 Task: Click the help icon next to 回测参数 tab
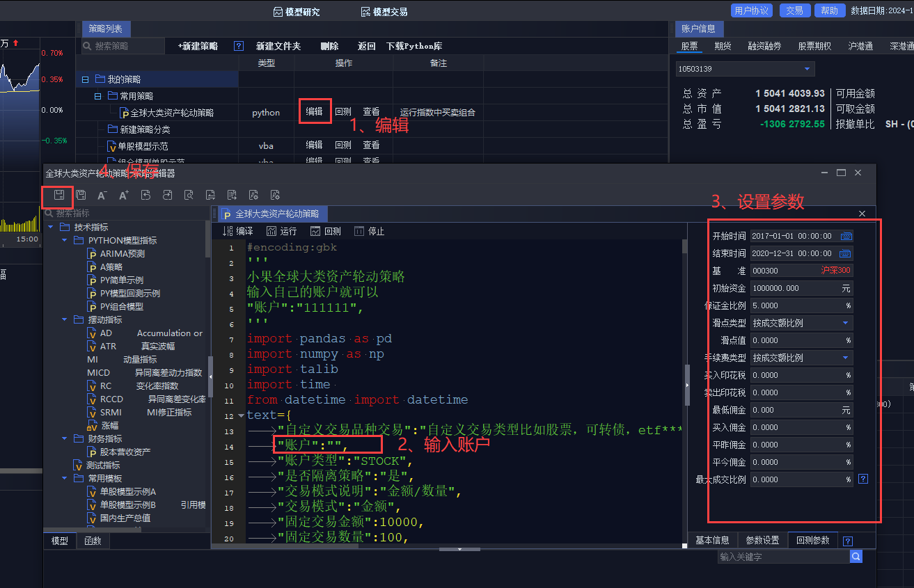847,541
